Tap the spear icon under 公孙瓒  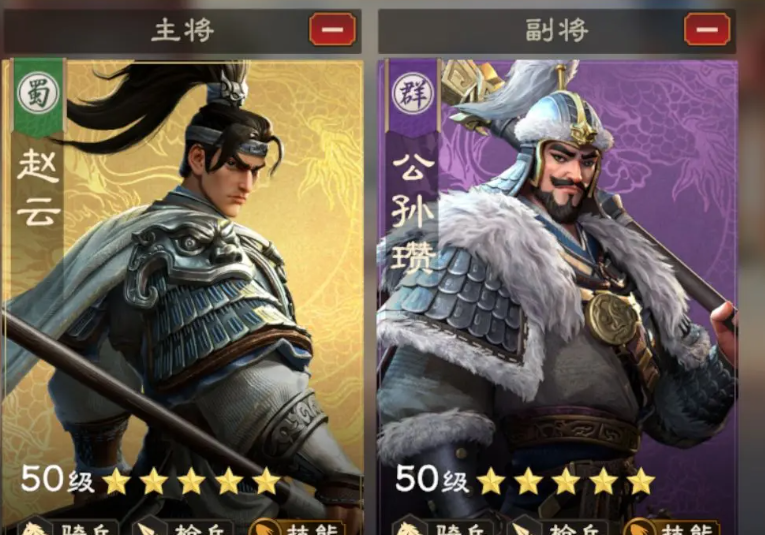coord(522,529)
